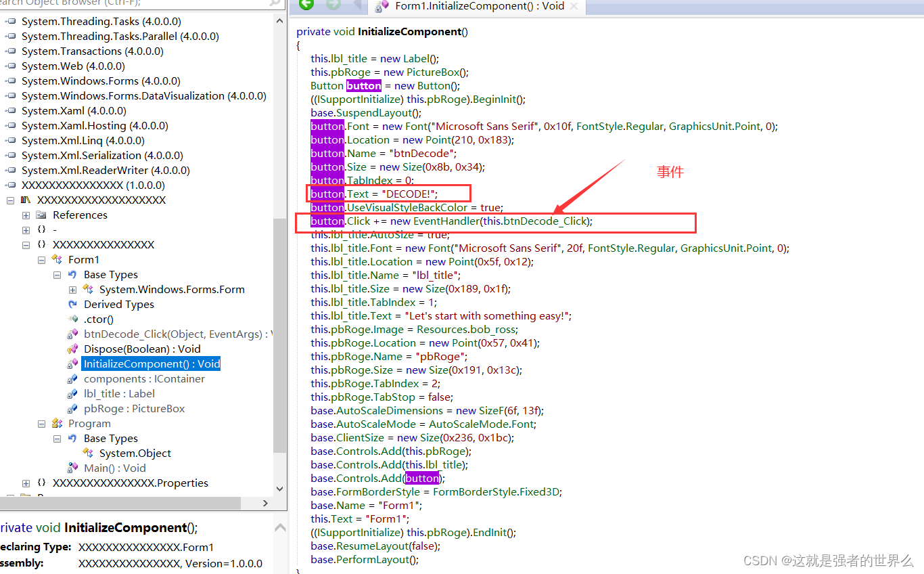Screen dimensions: 924x574
Task: Click the Main() : Void method icon
Action: [x=73, y=468]
